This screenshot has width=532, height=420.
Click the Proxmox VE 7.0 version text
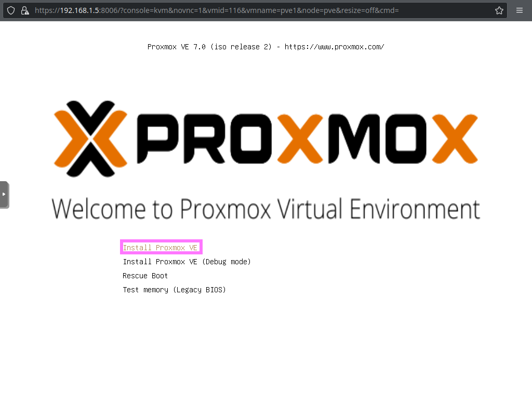pos(177,47)
